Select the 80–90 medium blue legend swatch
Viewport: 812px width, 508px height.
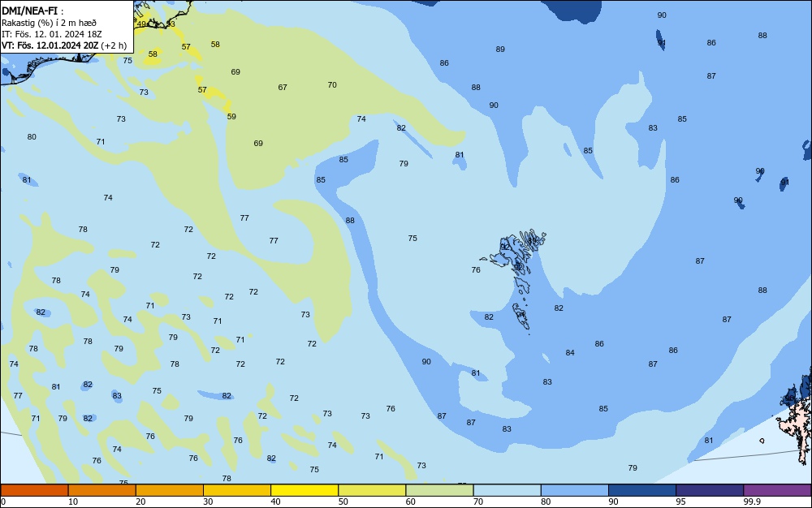point(575,490)
